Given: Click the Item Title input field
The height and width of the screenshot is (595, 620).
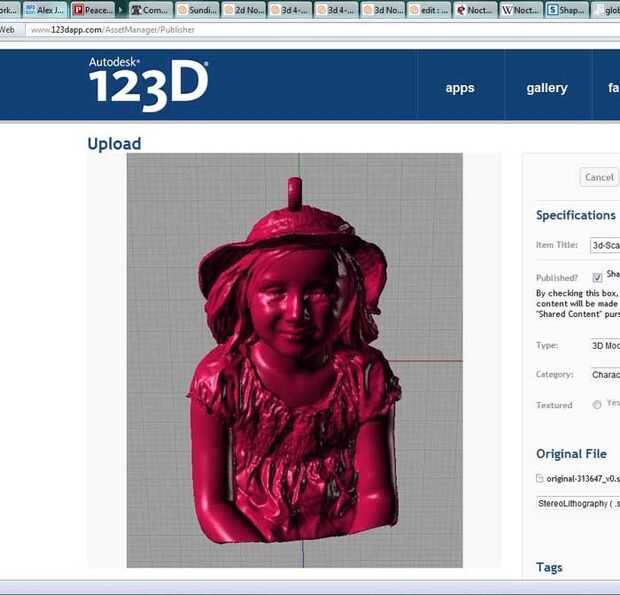Looking at the screenshot, I should (x=605, y=245).
